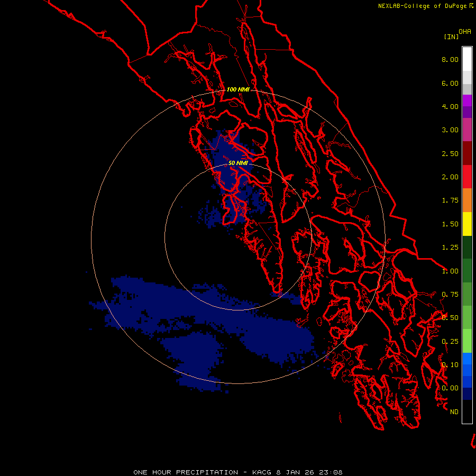Screen dimensions: 476x476
Task: Select the 1.75 legend value
Action: (x=450, y=200)
